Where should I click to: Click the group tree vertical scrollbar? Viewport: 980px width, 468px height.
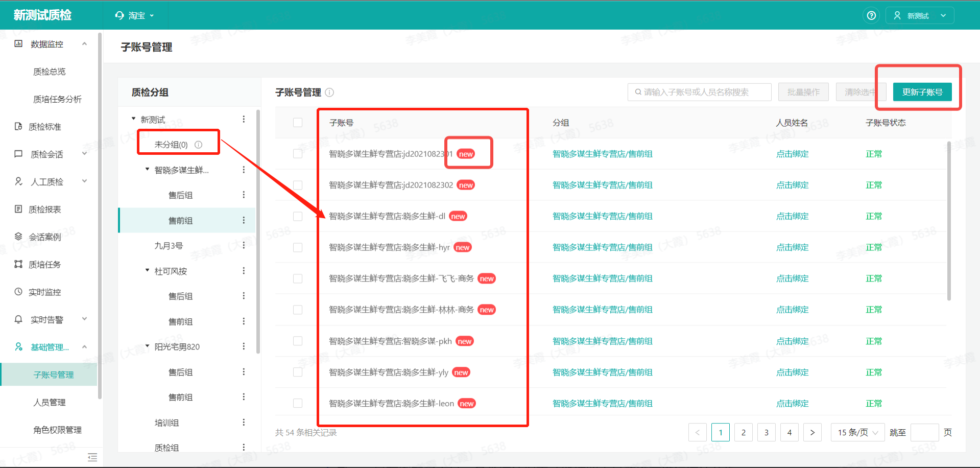pos(258,231)
